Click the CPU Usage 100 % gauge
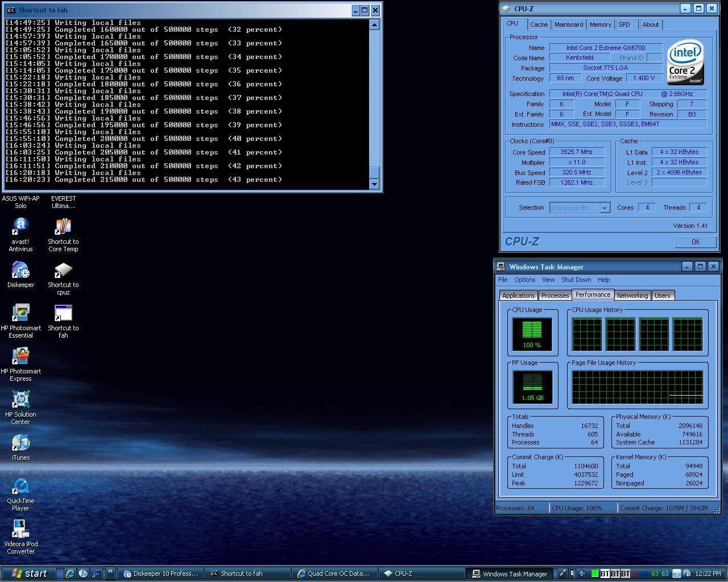This screenshot has height=582, width=728. [532, 333]
